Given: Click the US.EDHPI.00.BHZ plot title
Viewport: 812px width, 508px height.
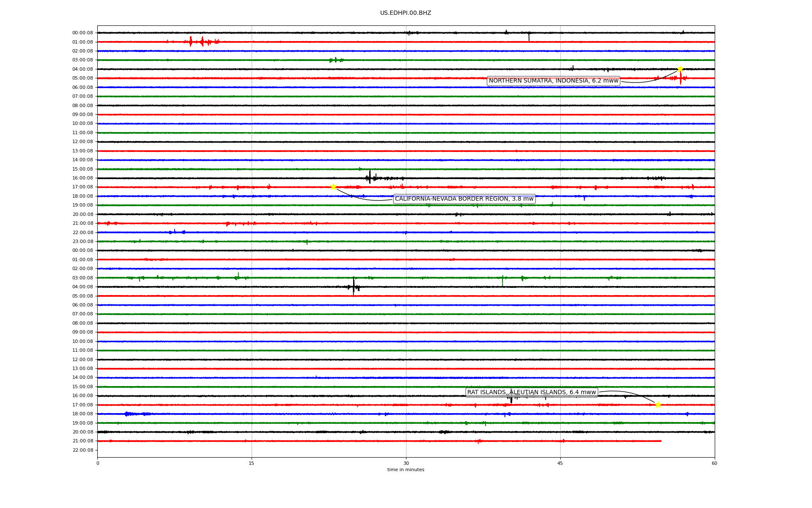Looking at the screenshot, I should point(405,13).
